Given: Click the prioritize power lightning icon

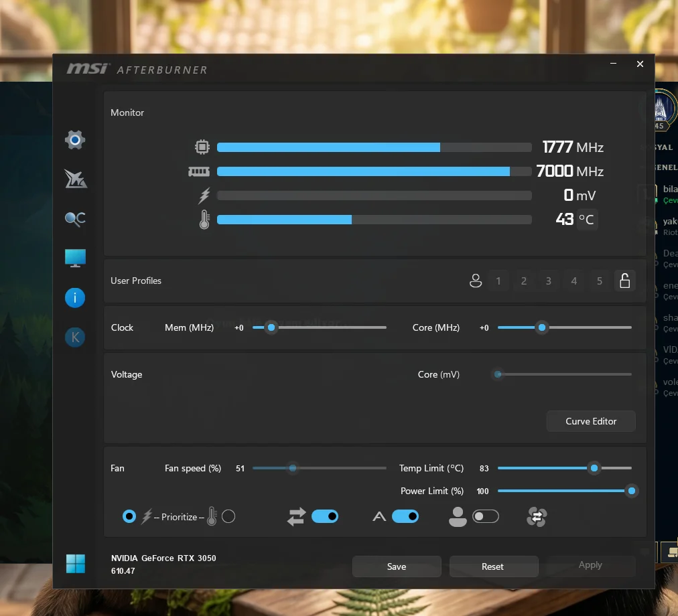Looking at the screenshot, I should 147,517.
